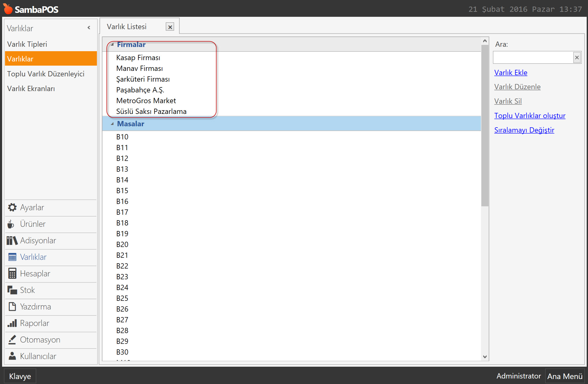Click the Klavye button
The width and height of the screenshot is (588, 384).
20,376
